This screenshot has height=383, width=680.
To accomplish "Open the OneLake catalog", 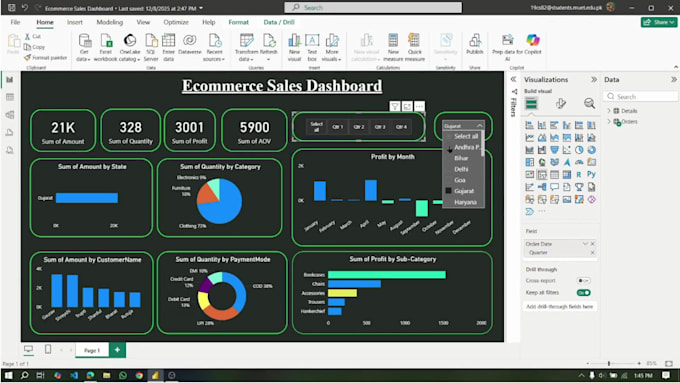I will click(129, 47).
